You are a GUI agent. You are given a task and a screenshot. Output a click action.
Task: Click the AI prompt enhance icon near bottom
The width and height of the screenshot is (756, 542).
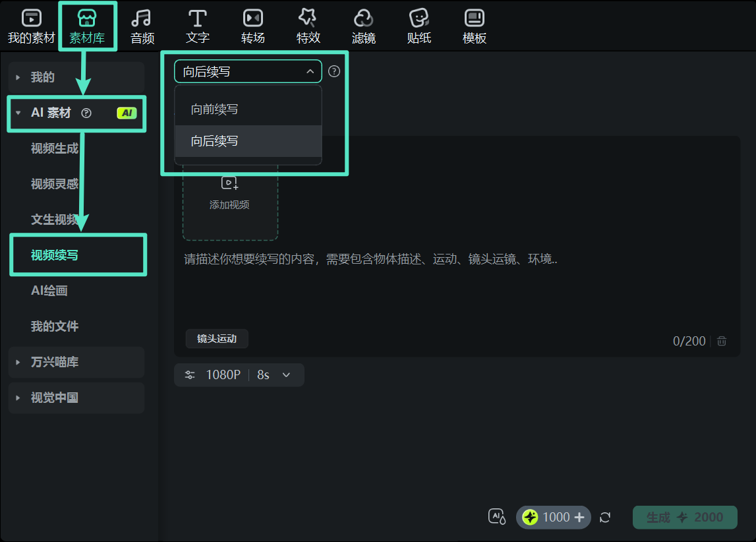(496, 517)
